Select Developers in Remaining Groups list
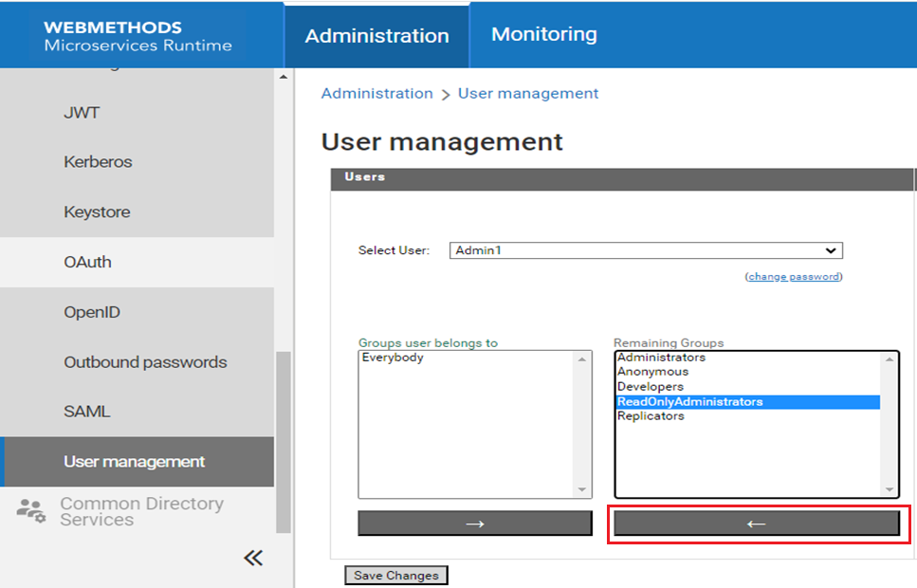917x588 pixels. tap(650, 387)
